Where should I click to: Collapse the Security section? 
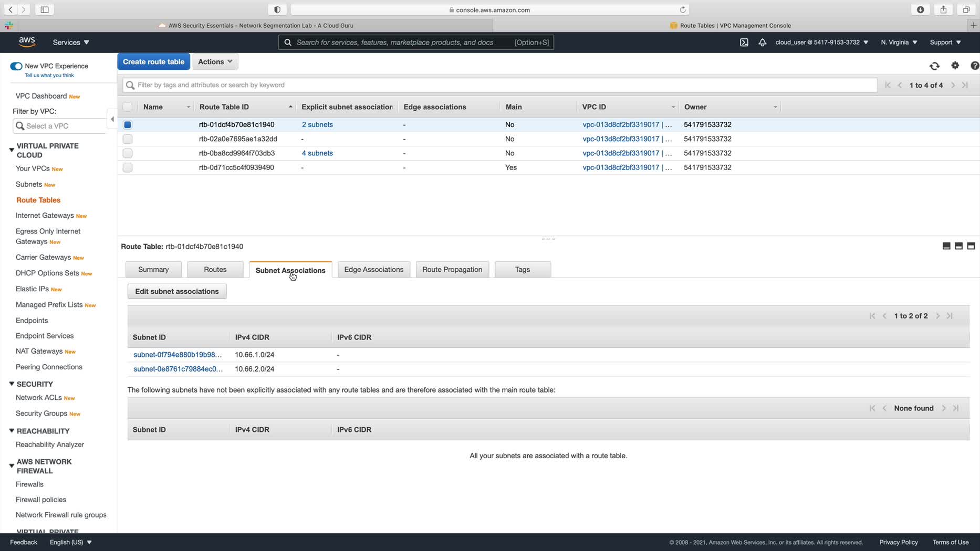pos(12,384)
